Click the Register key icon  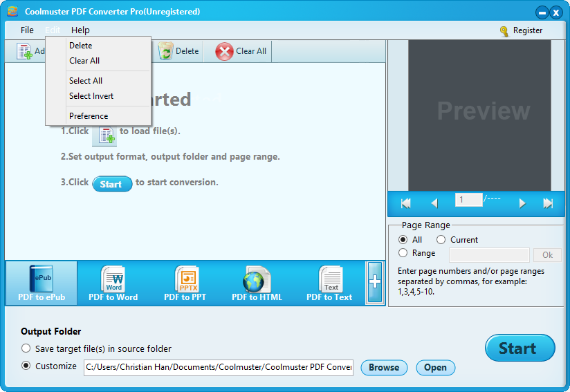(x=504, y=31)
